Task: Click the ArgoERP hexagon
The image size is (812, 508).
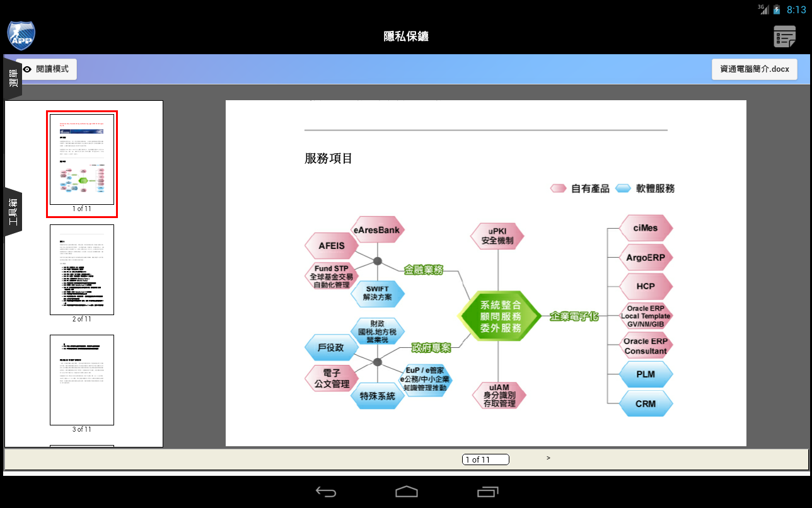Action: 646,257
